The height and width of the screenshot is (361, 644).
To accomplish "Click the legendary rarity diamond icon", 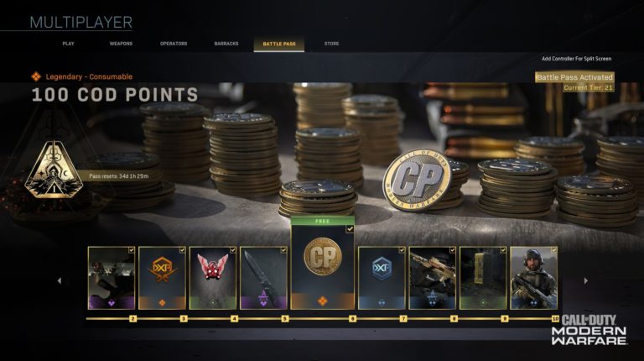I will point(36,76).
